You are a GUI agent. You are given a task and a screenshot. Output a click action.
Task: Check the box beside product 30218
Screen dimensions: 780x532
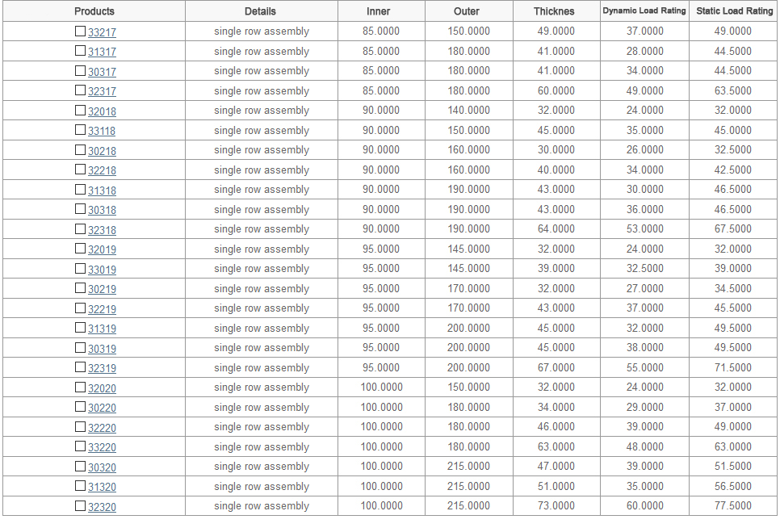(80, 150)
